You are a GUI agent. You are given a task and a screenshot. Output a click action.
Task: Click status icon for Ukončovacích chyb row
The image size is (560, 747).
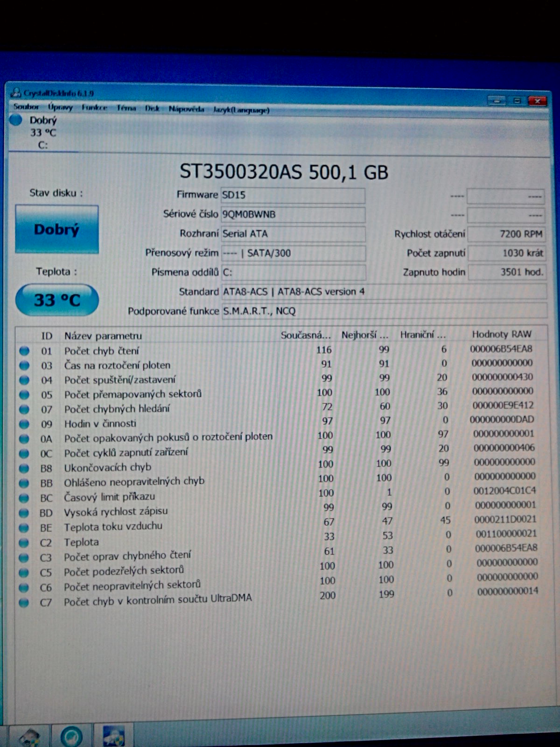(24, 469)
